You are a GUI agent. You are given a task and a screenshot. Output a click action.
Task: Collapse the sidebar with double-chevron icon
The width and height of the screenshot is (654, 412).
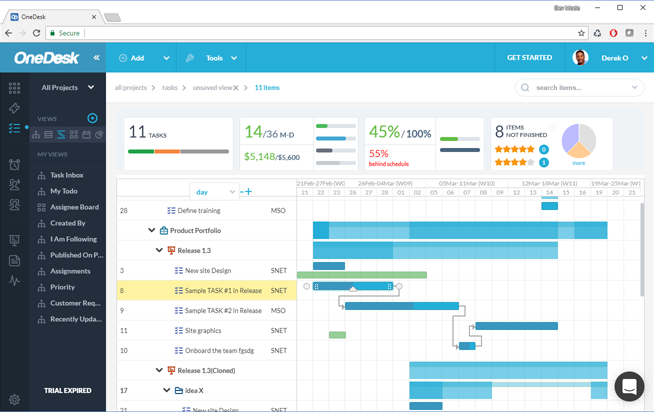(x=96, y=58)
